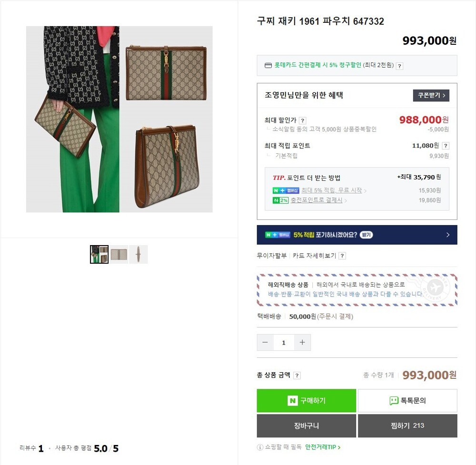Decrease quantity with the minus button
476x465 pixels.
(x=265, y=342)
